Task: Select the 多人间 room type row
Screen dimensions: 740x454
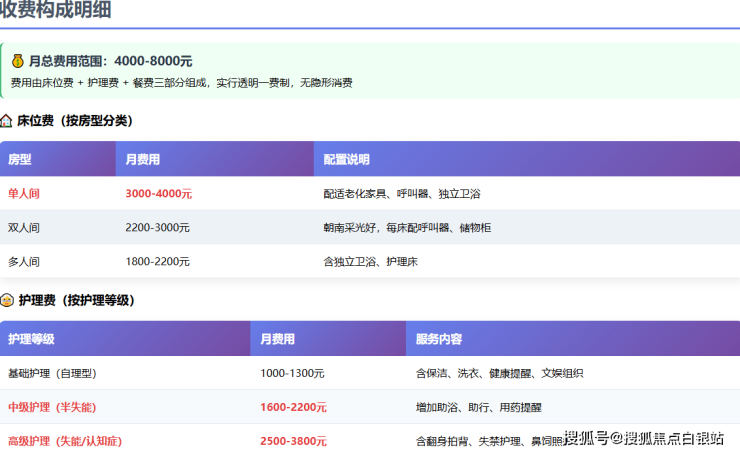Action: (x=24, y=262)
